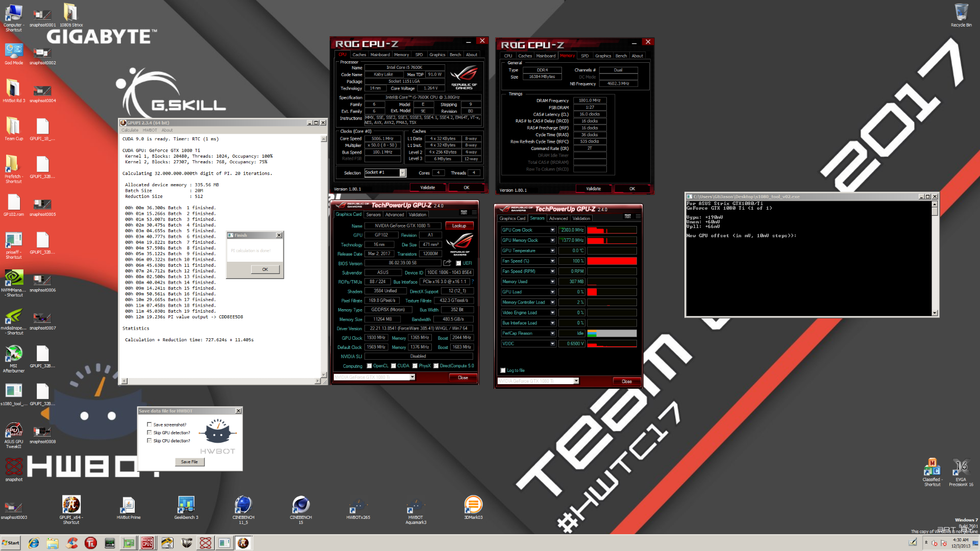Open nvidiaInspector shortcut on desktop
This screenshot has height=551, width=980.
(x=14, y=321)
